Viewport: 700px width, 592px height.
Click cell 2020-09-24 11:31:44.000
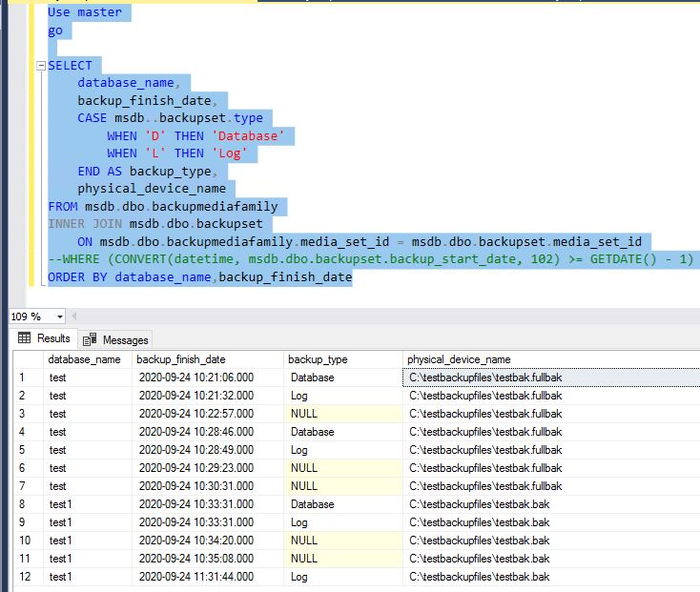click(x=208, y=577)
